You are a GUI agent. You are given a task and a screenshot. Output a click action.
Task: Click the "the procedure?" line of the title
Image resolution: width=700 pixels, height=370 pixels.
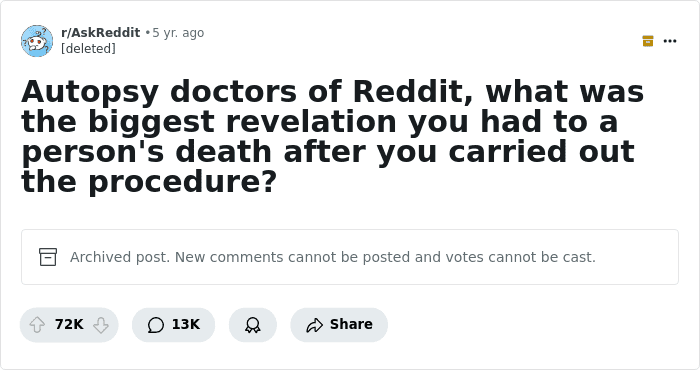point(149,182)
